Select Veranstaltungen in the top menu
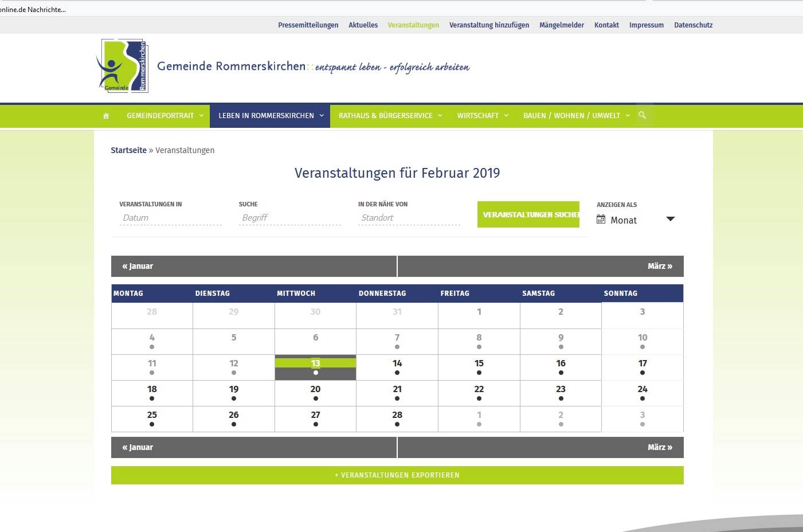This screenshot has width=803, height=532. coord(413,25)
